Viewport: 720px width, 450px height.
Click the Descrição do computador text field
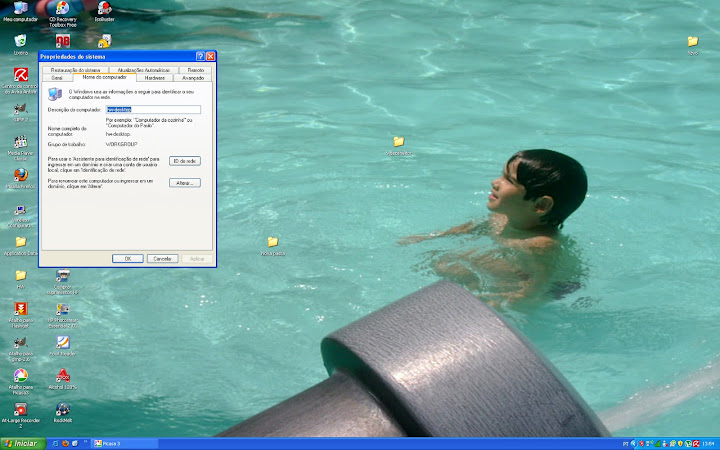[153, 109]
